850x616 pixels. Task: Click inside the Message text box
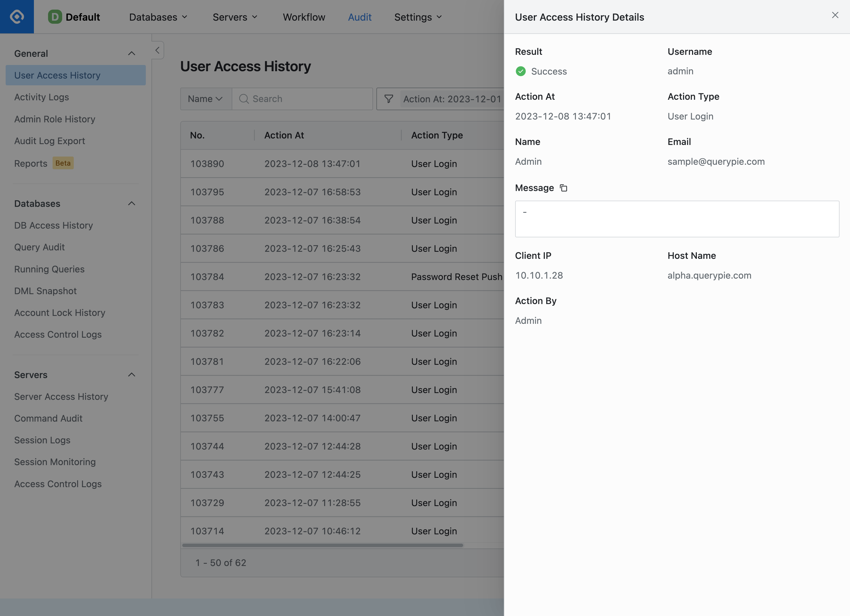(x=677, y=219)
